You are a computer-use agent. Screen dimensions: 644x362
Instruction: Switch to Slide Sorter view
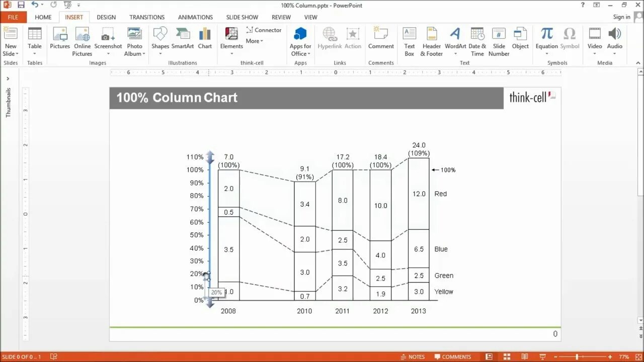click(507, 357)
